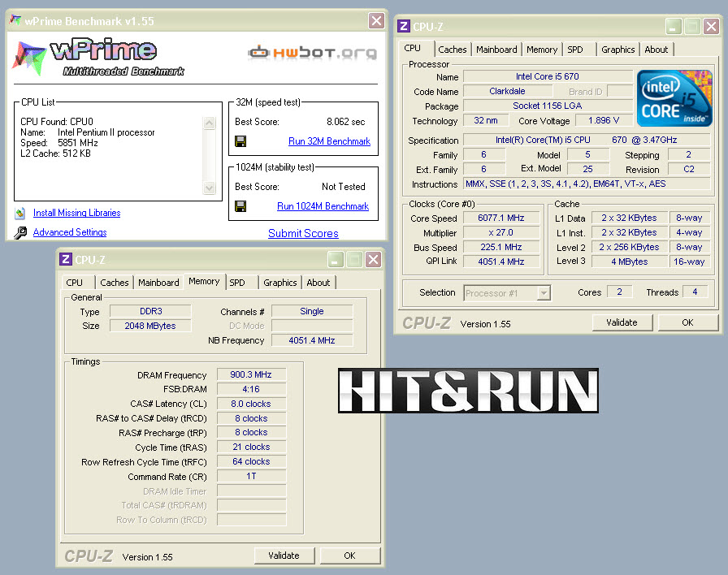
Task: Click the Advanced Settings key icon
Action: [20, 233]
